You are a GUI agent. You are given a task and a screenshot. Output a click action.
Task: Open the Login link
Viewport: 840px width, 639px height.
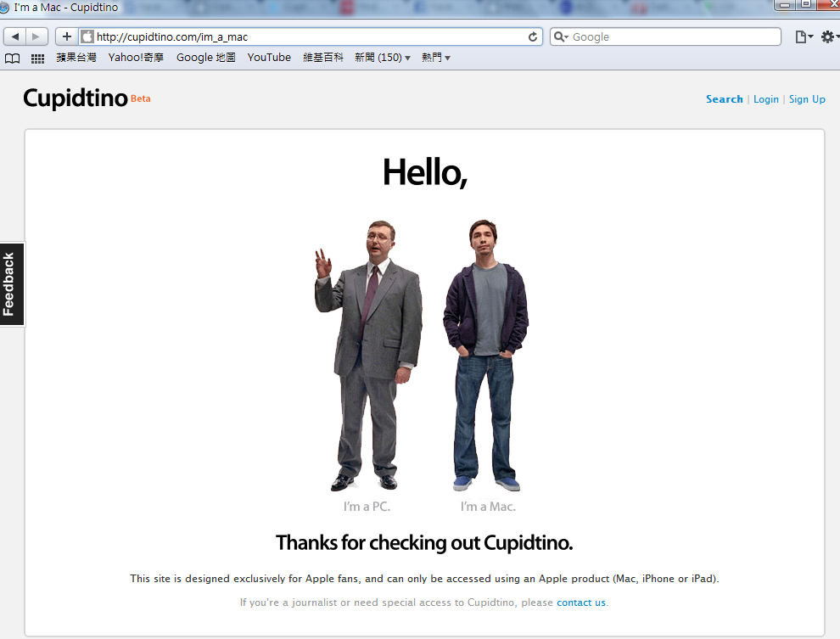[766, 99]
